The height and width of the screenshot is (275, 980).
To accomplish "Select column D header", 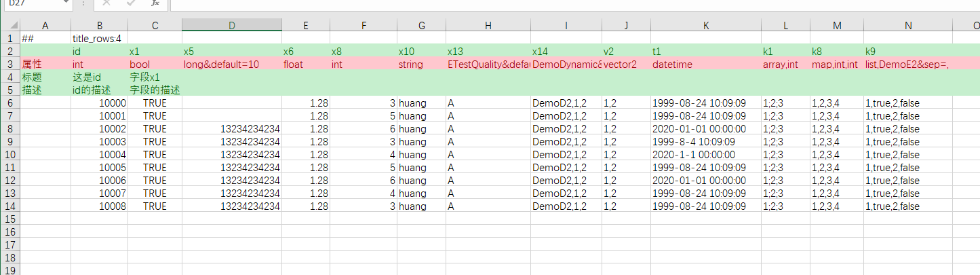I will tap(231, 25).
